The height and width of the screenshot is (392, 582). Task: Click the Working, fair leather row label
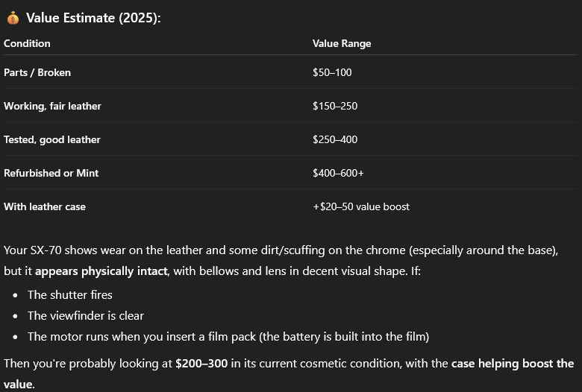[x=52, y=106]
